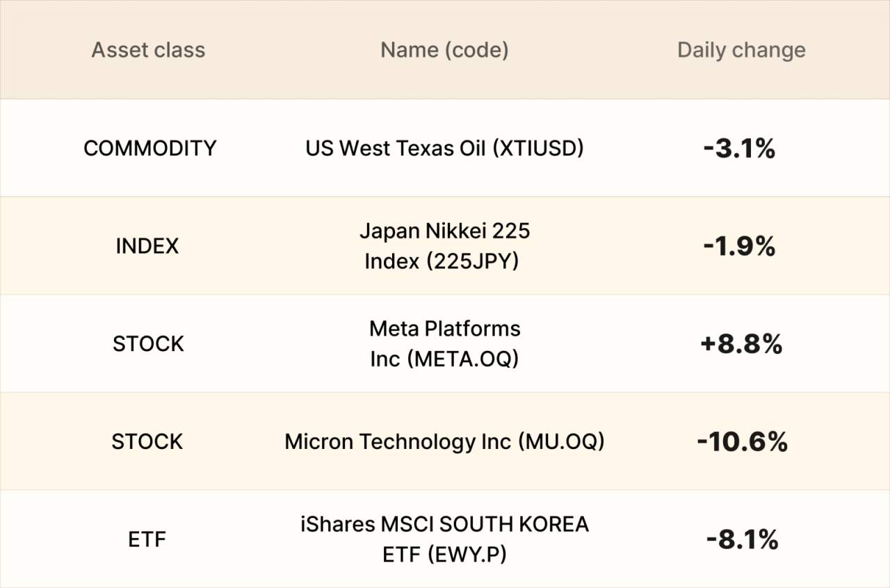Select the -8.1% daily change value

point(742,540)
